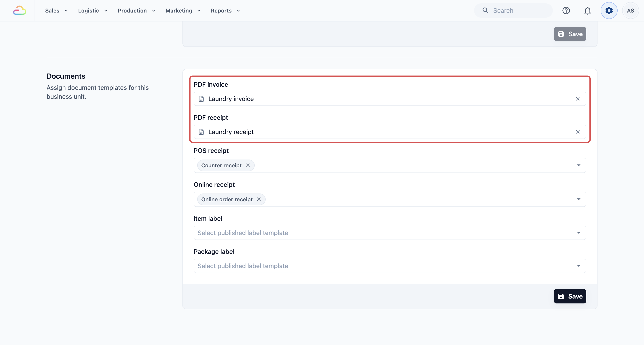Expand the POS receipt dropdown arrow
The image size is (644, 345).
click(x=578, y=165)
